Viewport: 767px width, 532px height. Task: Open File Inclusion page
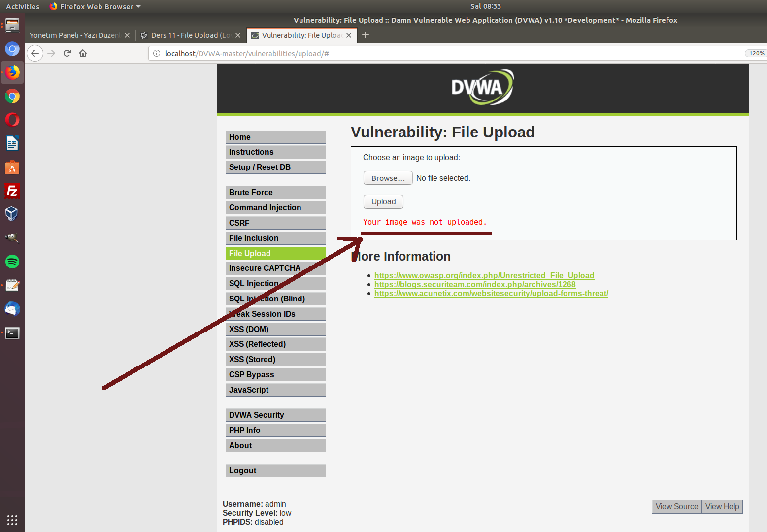[x=276, y=238]
